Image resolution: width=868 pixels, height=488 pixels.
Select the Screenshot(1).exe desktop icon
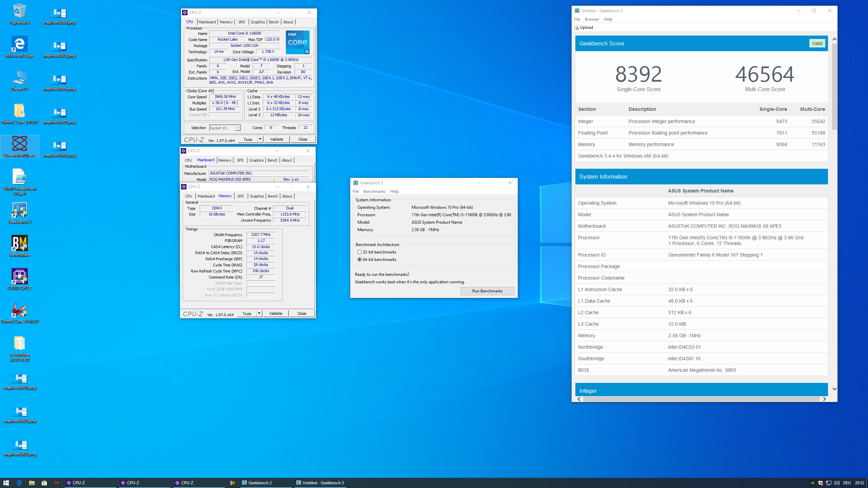[x=19, y=147]
